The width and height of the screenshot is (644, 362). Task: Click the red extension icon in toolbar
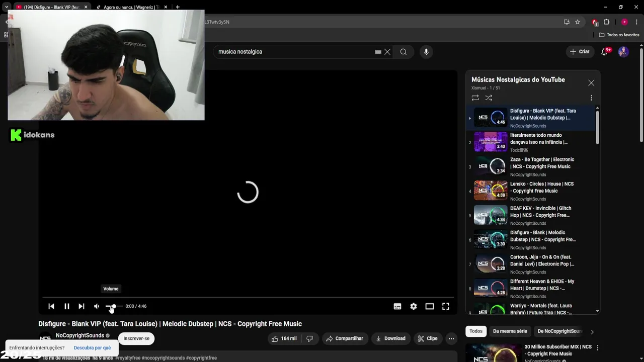pyautogui.click(x=595, y=22)
